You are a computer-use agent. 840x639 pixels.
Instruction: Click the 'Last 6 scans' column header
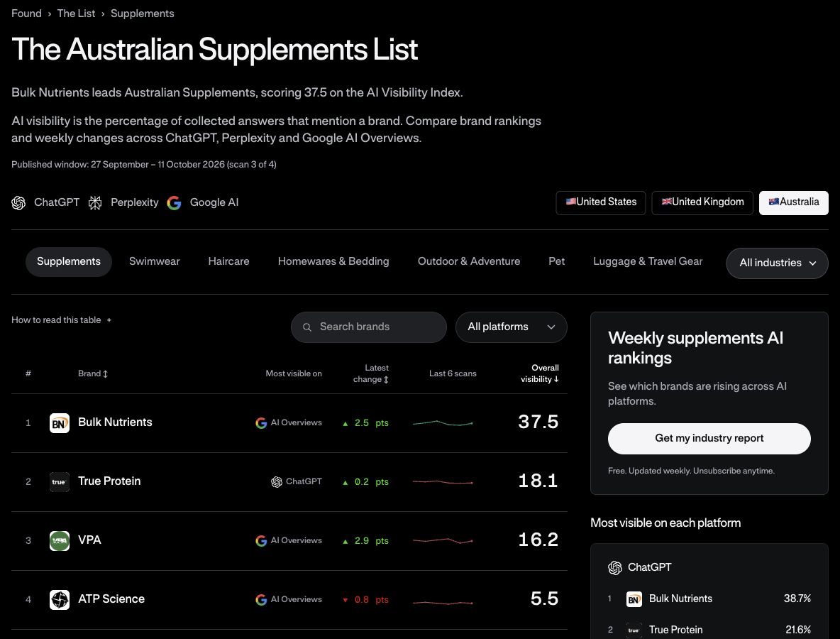point(453,373)
